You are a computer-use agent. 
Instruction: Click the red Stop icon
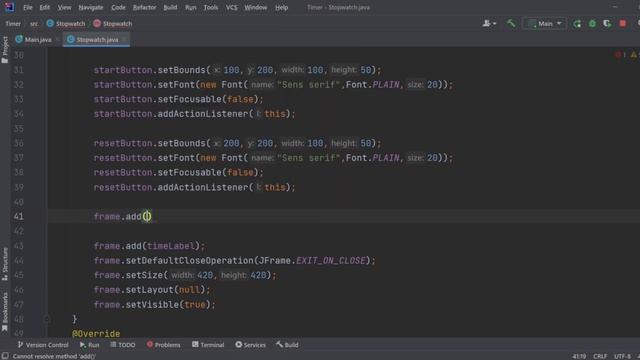tap(622, 24)
